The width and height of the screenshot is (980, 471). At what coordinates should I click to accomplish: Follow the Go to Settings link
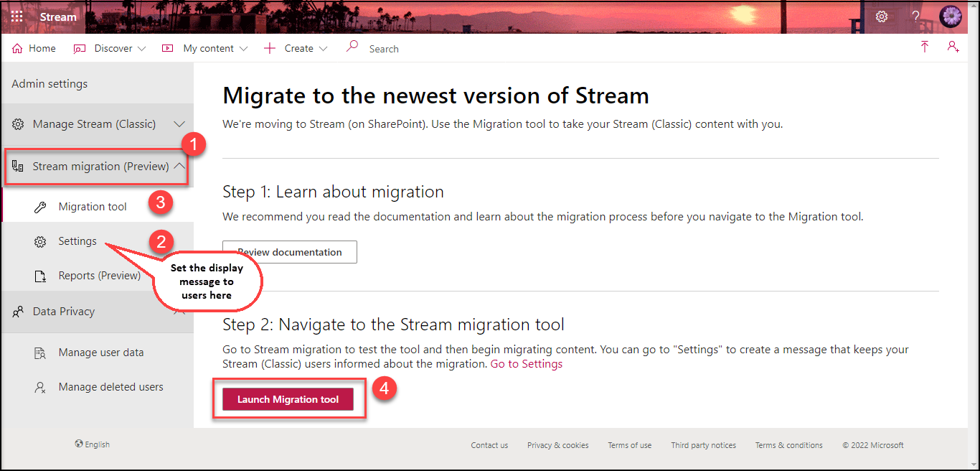527,364
